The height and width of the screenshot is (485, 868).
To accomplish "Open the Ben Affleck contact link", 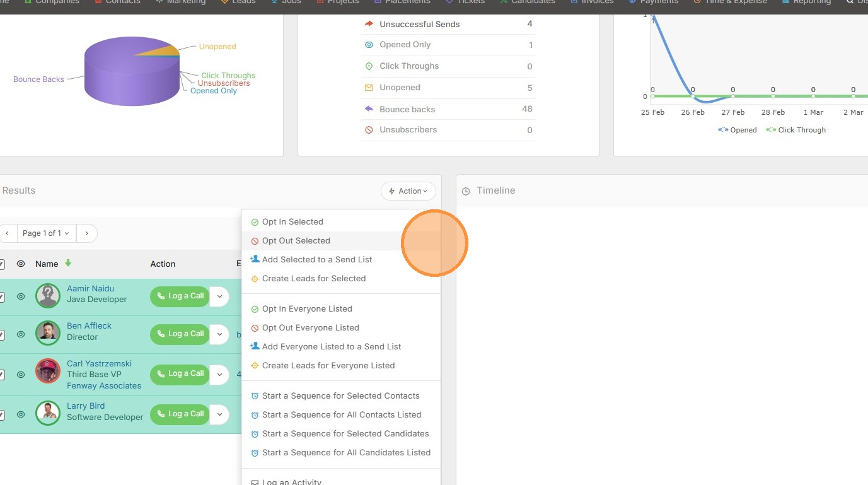I will pyautogui.click(x=89, y=326).
